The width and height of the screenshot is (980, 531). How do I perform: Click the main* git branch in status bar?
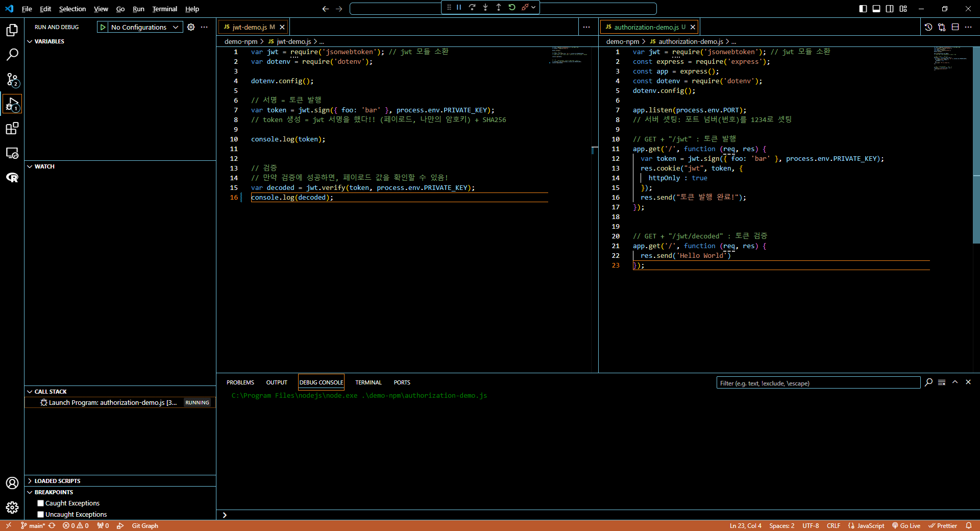33,526
